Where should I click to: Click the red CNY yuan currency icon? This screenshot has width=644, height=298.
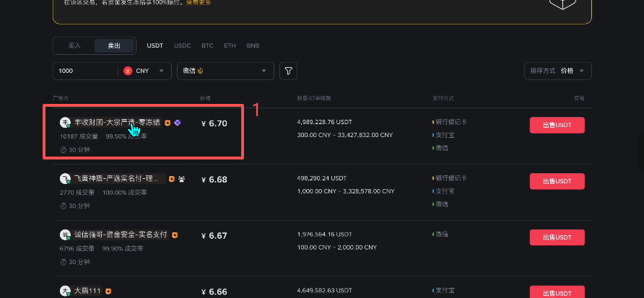click(128, 71)
